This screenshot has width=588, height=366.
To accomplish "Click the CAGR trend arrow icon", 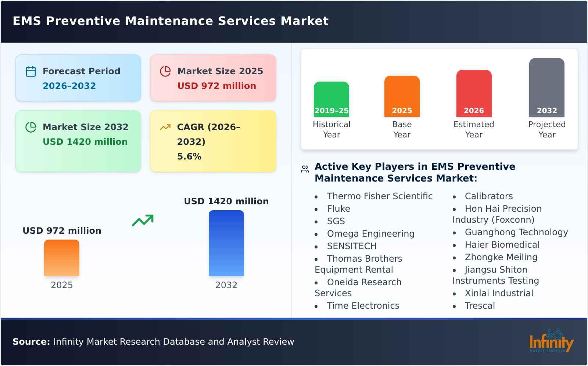I will click(x=165, y=127).
